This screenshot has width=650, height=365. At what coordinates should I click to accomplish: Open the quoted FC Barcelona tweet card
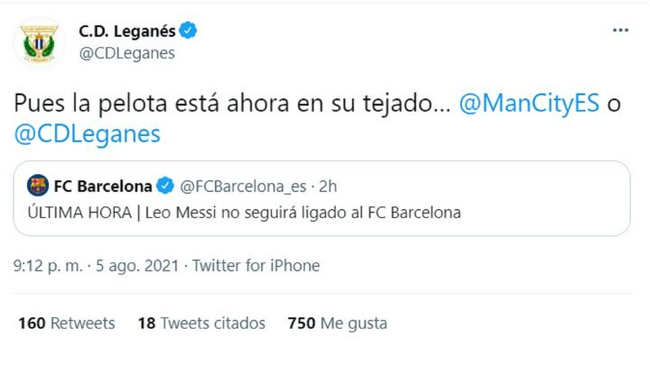322,199
